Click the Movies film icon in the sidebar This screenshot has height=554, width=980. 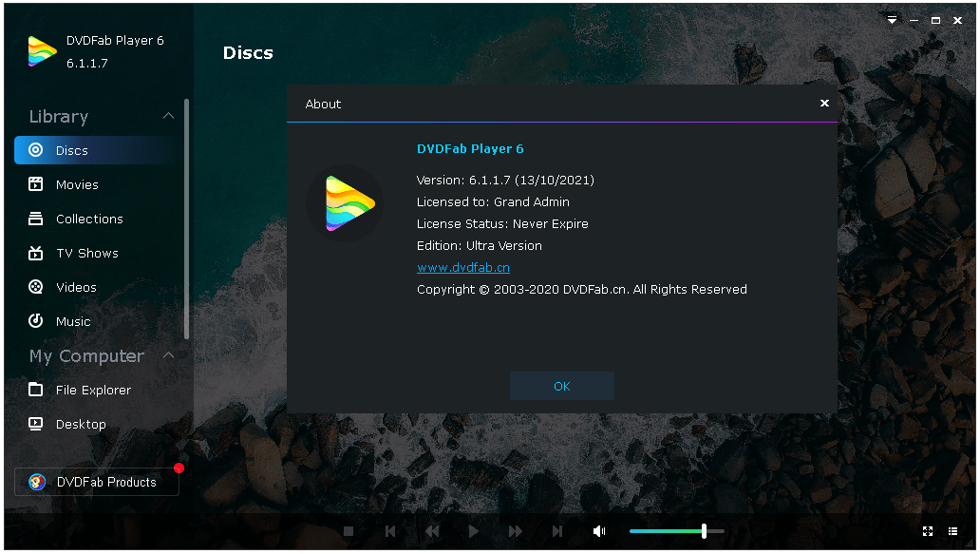coord(36,183)
